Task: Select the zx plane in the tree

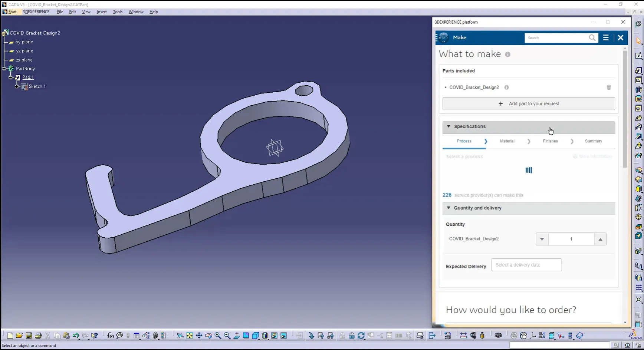Action: [24, 60]
